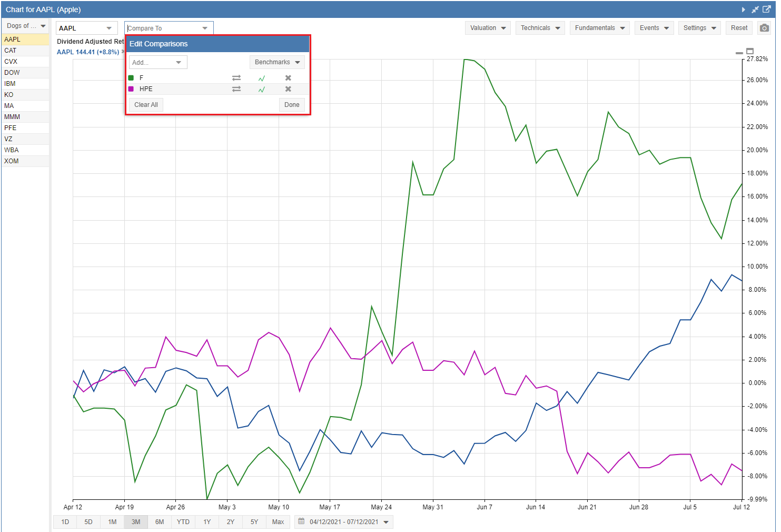Viewport: 781px width, 532px height.
Task: Select CAT in the watchlist
Action: pos(25,51)
